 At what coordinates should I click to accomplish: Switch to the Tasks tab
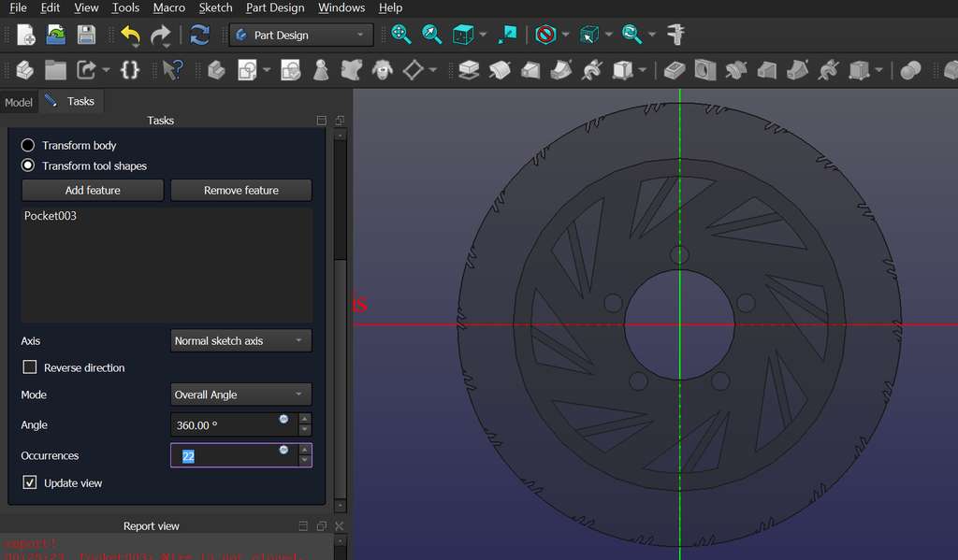[71, 101]
